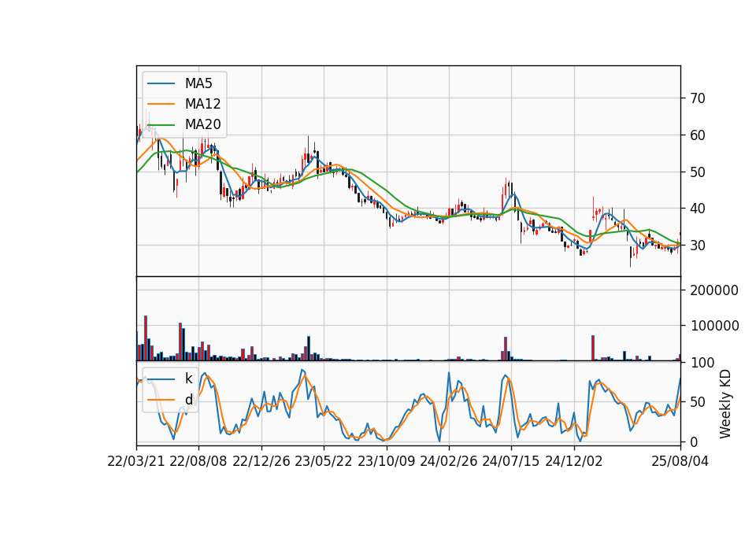Click the 24/12/02 date tick label
Viewport: 756px width, 543px height.
(x=574, y=461)
